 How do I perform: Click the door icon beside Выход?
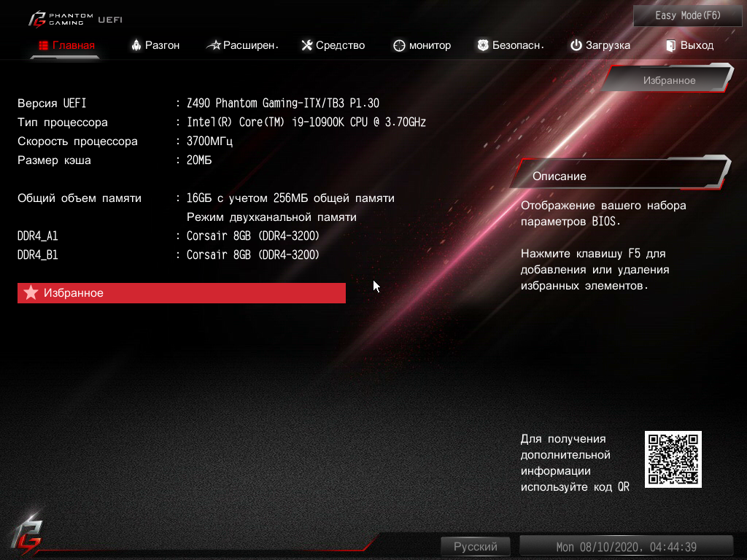pyautogui.click(x=671, y=45)
